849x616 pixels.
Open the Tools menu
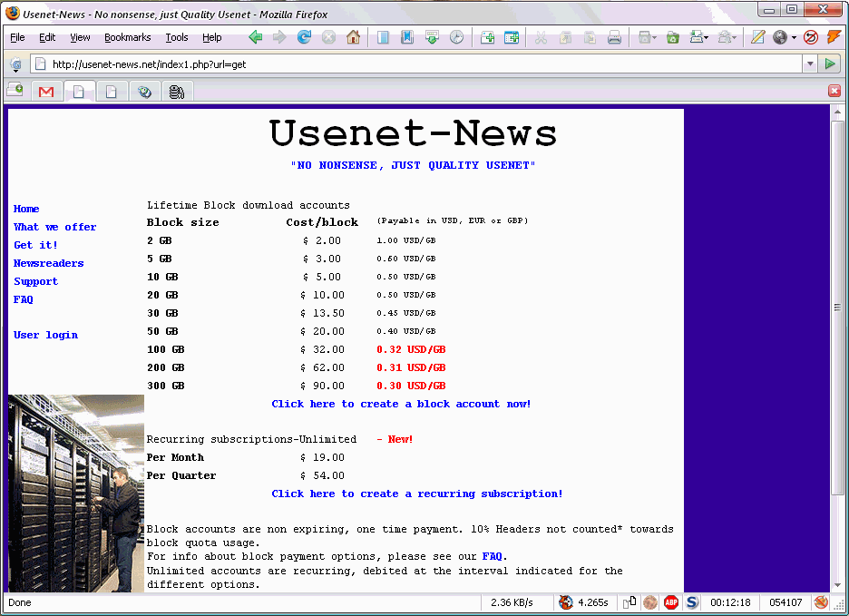[x=177, y=37]
